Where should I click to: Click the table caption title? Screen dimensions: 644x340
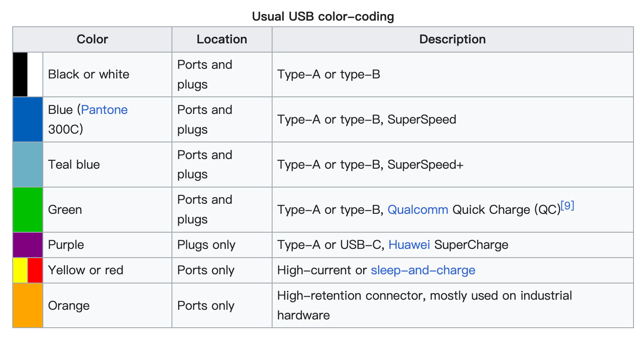pos(323,17)
